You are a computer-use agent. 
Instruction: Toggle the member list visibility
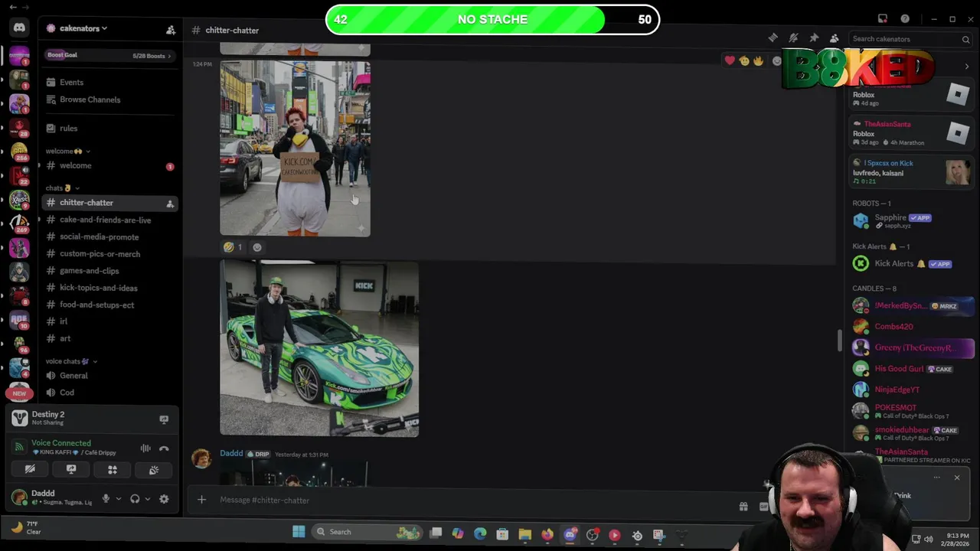(x=835, y=38)
